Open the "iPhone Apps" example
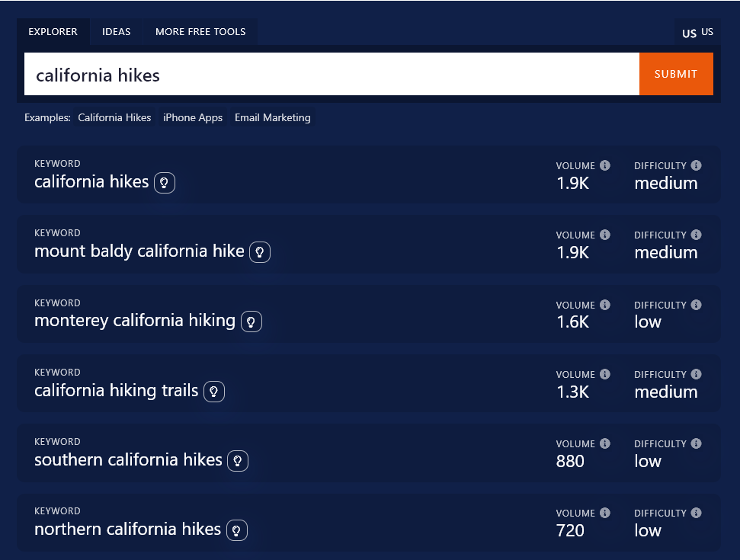 pyautogui.click(x=192, y=117)
